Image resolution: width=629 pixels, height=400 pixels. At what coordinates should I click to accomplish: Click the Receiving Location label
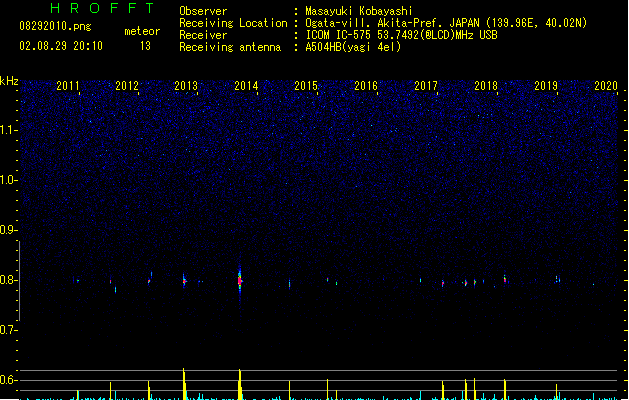[x=233, y=23]
